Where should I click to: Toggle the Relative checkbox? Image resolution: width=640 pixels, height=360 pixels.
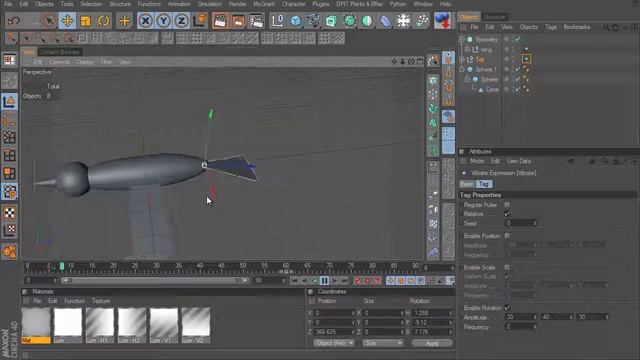(507, 214)
